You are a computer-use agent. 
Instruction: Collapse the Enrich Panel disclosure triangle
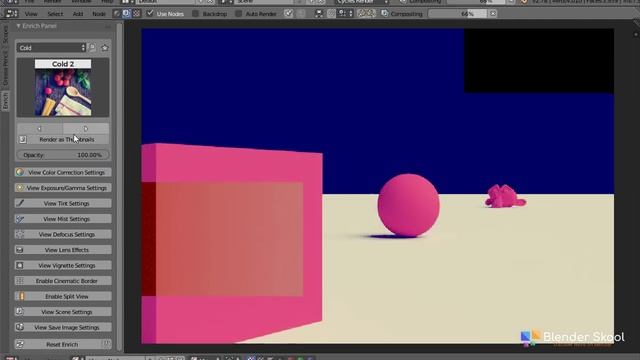click(x=18, y=26)
